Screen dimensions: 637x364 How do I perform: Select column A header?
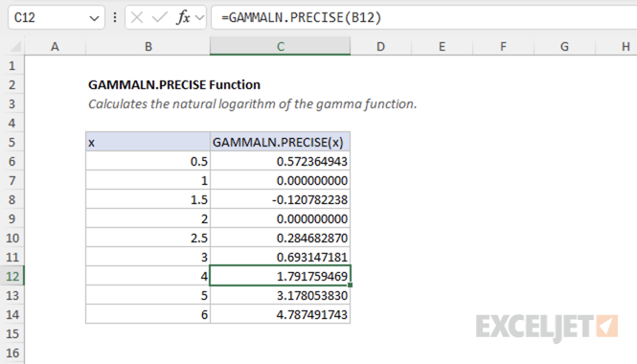click(x=55, y=47)
